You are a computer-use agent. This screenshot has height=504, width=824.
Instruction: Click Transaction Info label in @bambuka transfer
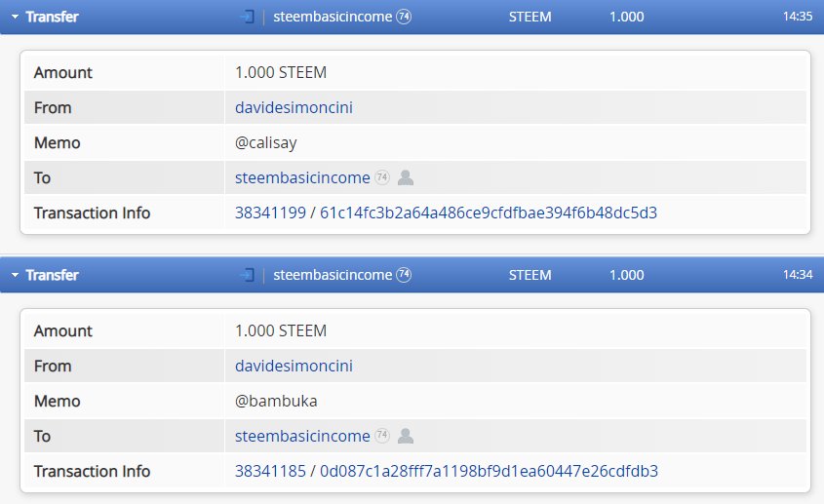click(x=92, y=471)
